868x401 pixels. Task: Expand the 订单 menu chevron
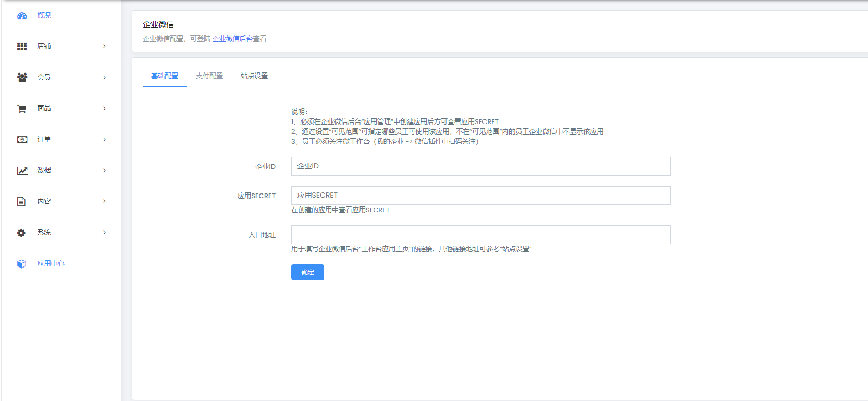coord(104,140)
